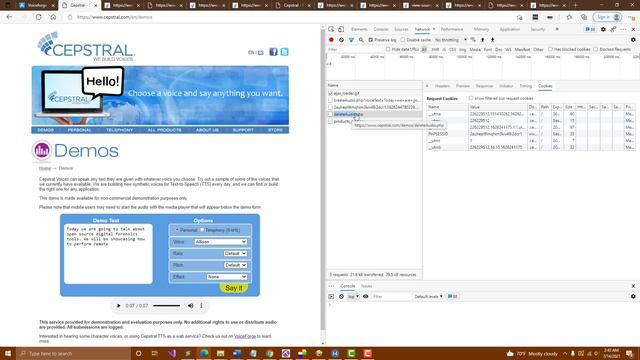Viewport: 640px width, 360px height.
Task: Open Facebook icon on Cepstral page
Action: (273, 52)
